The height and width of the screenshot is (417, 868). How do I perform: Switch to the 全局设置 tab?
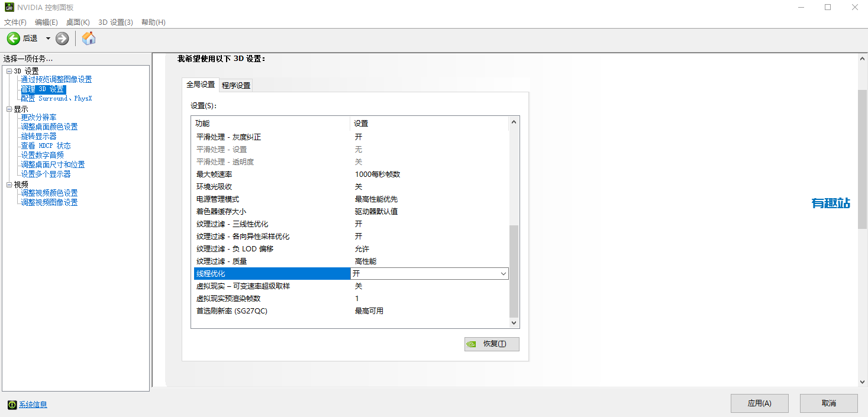coord(201,85)
